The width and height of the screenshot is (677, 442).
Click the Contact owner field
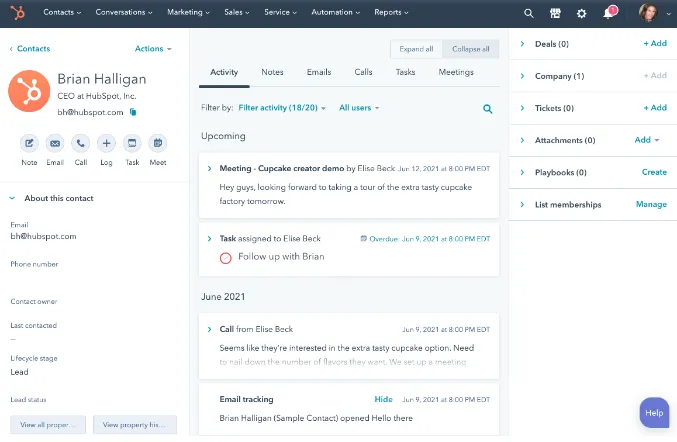tap(34, 301)
